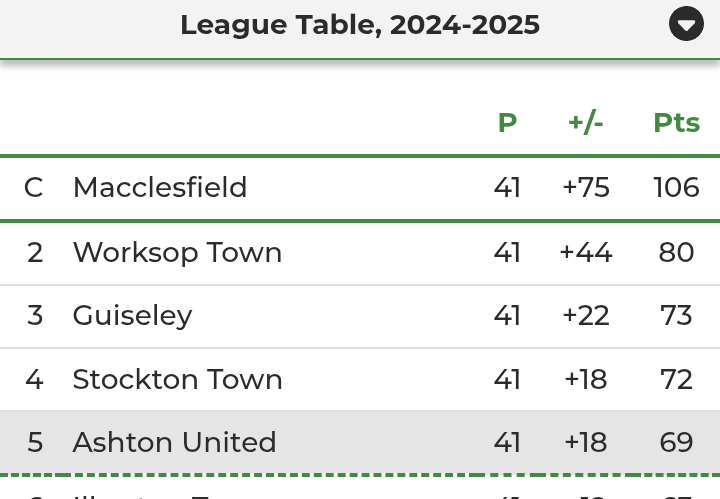This screenshot has width=720, height=499.
Task: Click Stockton Town's 72 points cell
Action: point(676,379)
